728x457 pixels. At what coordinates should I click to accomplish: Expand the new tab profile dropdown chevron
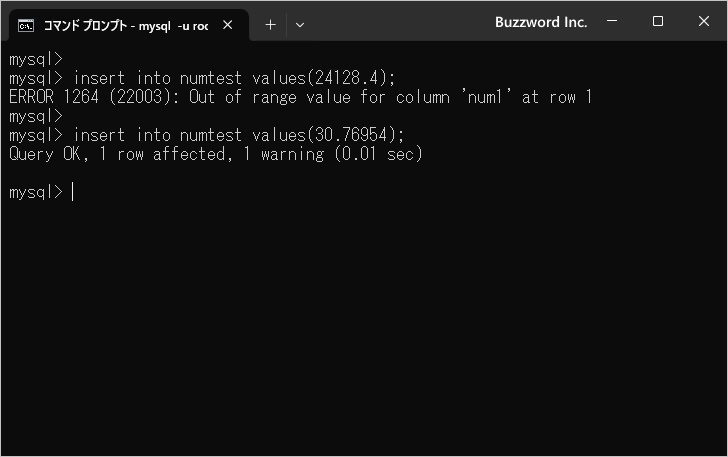[x=300, y=25]
